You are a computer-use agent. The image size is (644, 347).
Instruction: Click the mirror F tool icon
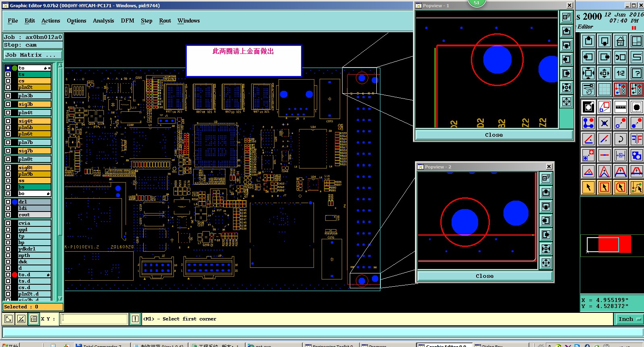pyautogui.click(x=636, y=139)
